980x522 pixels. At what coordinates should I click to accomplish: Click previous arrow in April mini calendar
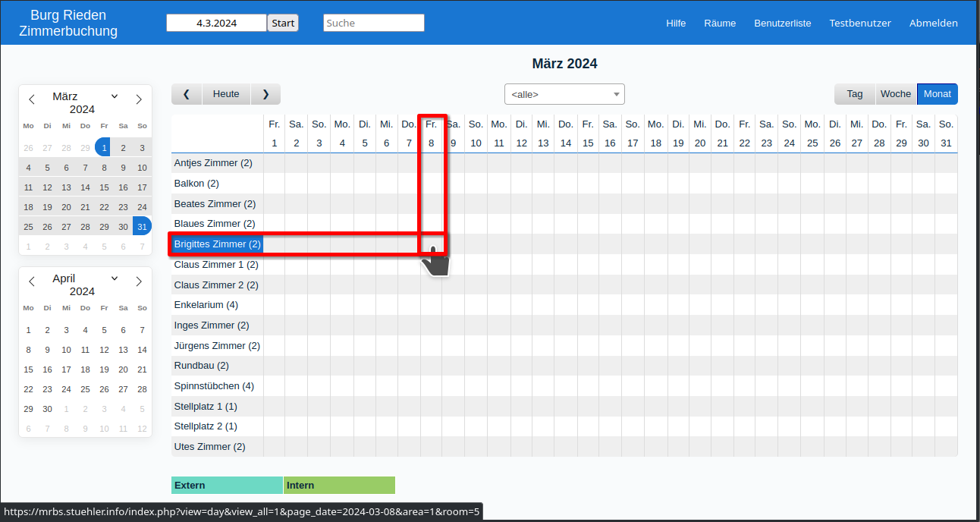click(x=32, y=281)
